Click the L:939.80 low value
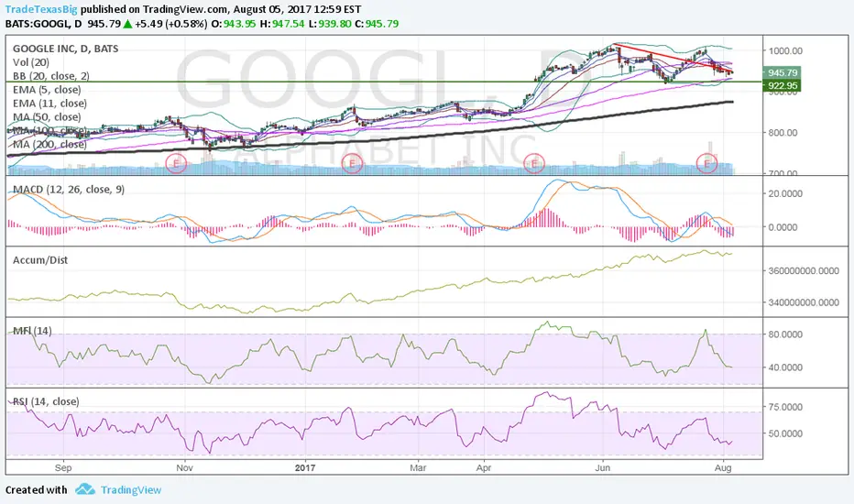The width and height of the screenshot is (854, 504). pos(330,24)
